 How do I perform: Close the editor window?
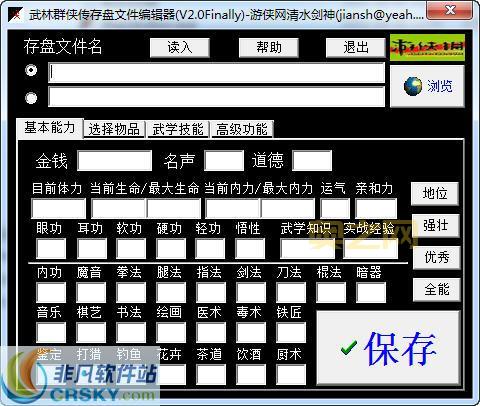coord(449,11)
